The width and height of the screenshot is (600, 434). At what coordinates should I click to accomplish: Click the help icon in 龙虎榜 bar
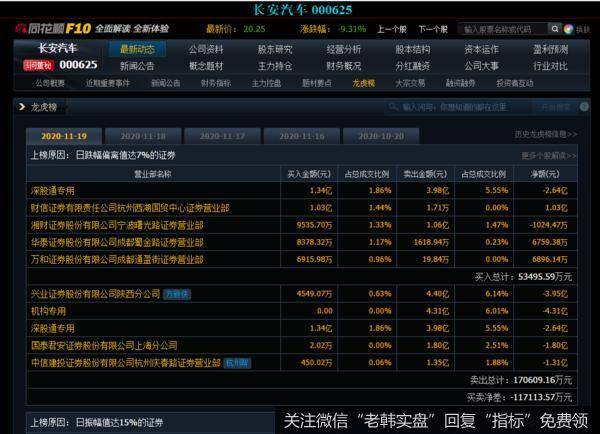point(584,107)
